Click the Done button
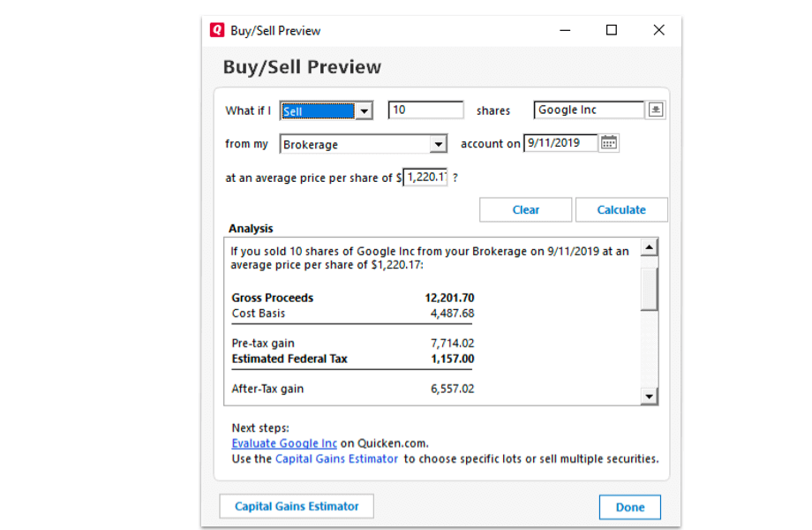 (629, 507)
